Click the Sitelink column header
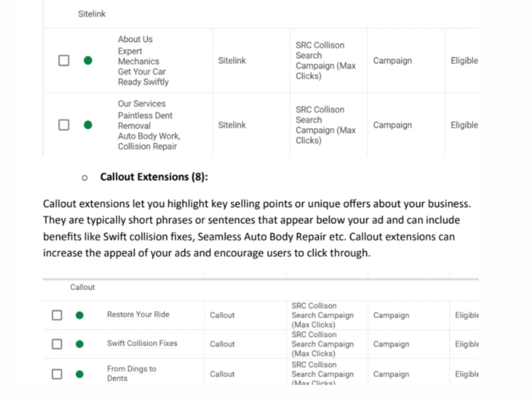The width and height of the screenshot is (532, 399). tap(92, 14)
